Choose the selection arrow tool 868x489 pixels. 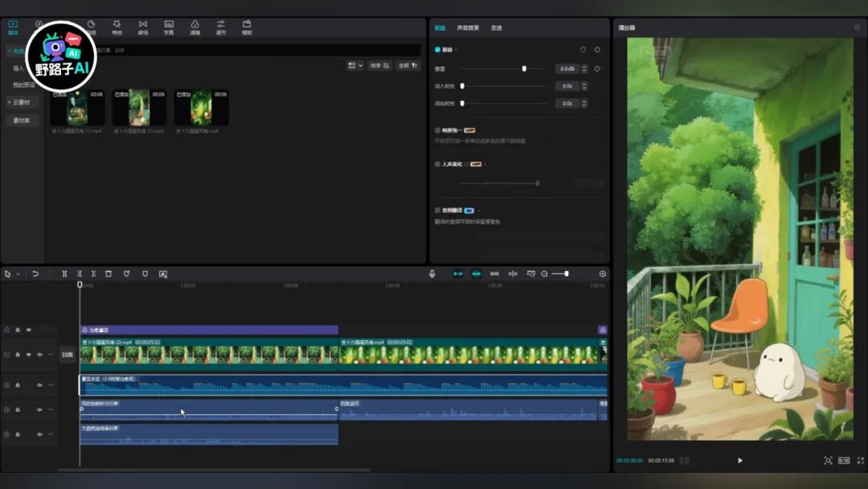(x=7, y=273)
